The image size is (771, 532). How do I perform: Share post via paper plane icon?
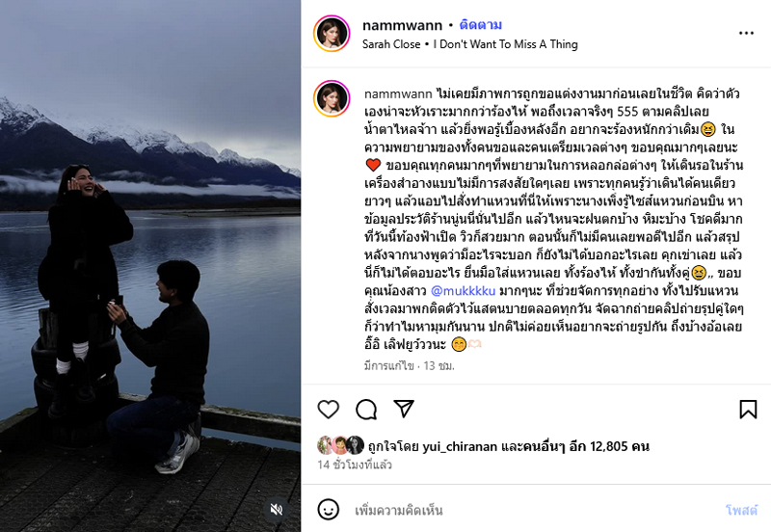(404, 409)
